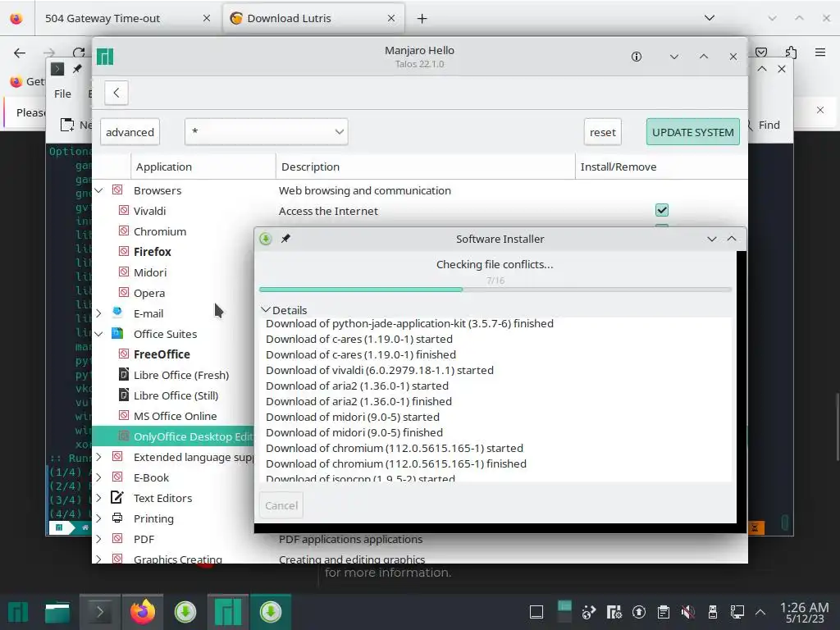This screenshot has width=840, height=630.
Task: Expand the Extended language support category
Action: click(x=98, y=457)
